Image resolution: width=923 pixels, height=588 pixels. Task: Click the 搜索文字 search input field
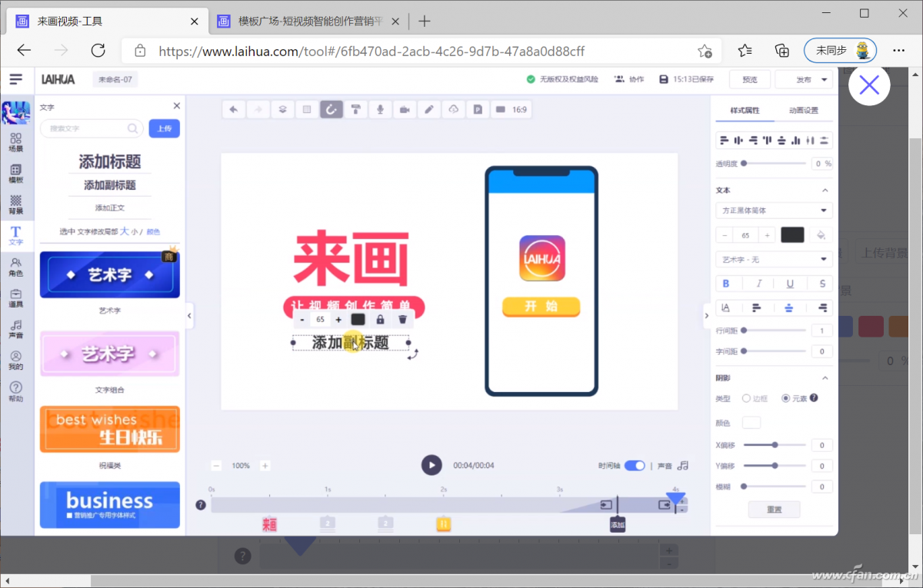pyautogui.click(x=92, y=128)
